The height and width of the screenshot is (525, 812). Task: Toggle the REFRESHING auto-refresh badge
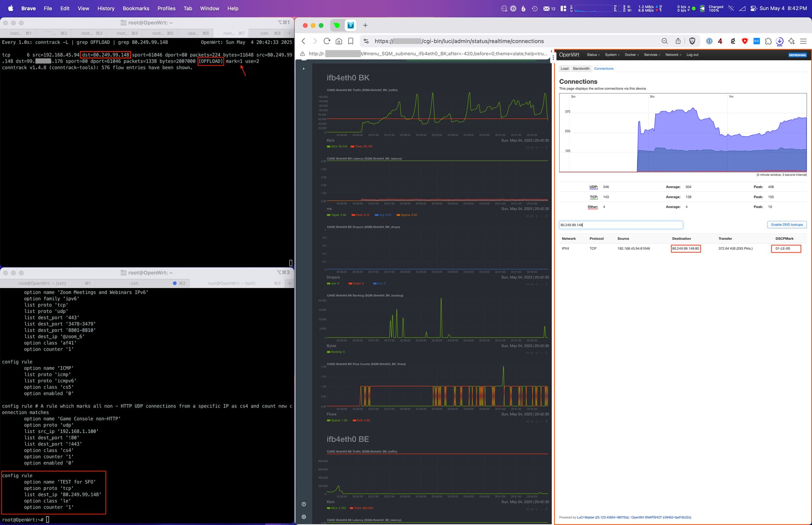(797, 55)
